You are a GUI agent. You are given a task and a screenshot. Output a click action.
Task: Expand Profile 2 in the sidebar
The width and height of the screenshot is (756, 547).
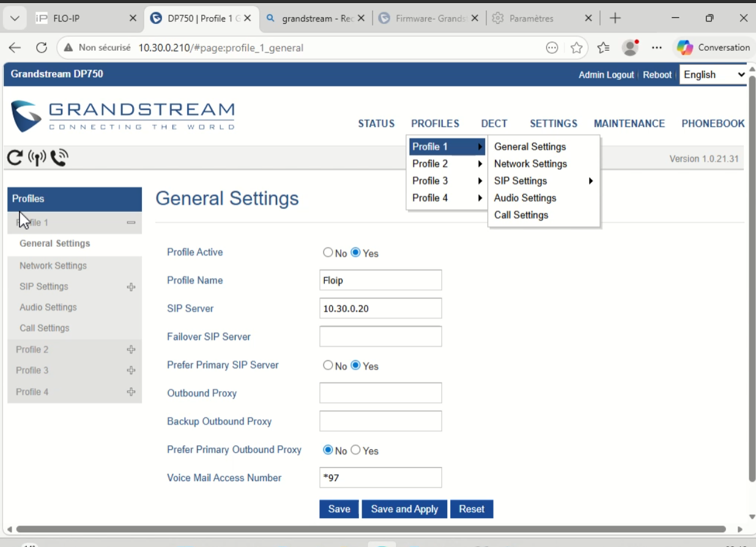point(131,350)
